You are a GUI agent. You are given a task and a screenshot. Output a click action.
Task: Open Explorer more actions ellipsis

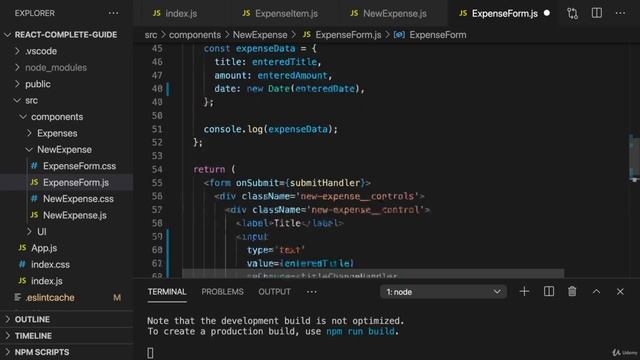(x=113, y=13)
